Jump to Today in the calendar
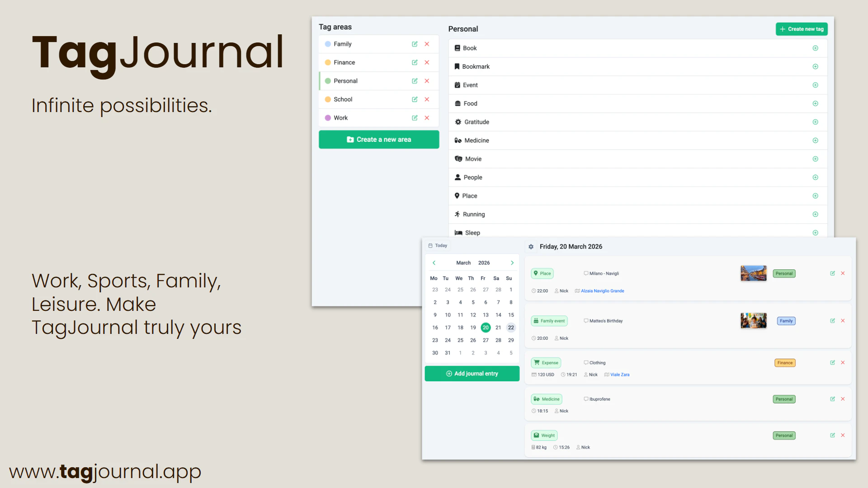Screen dimensions: 868x488 click(438, 246)
